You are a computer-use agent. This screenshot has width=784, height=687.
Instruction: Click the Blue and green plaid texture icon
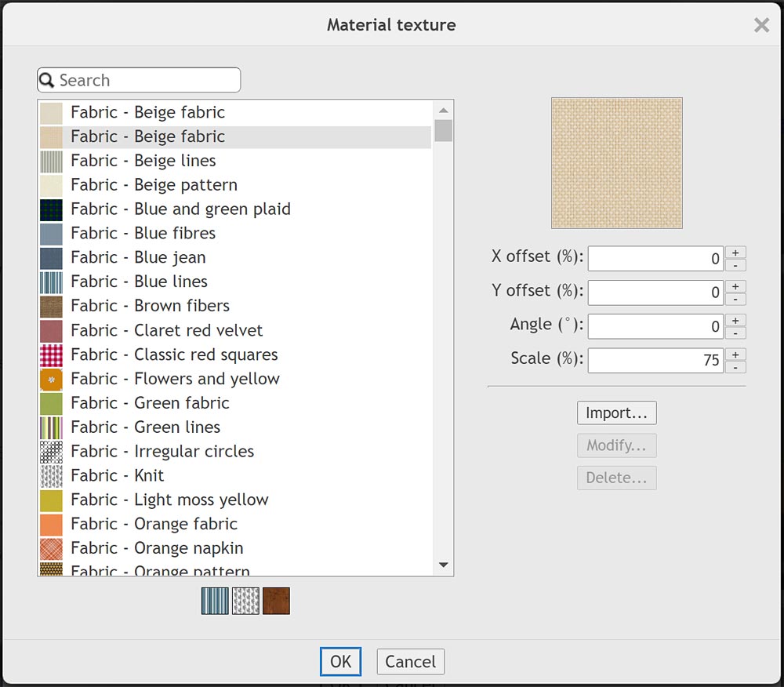click(51, 209)
